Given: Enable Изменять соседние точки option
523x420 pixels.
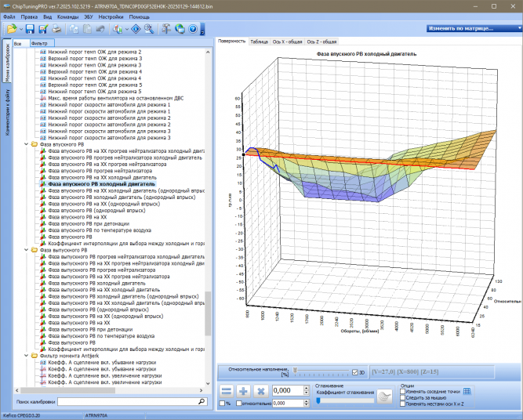Looking at the screenshot, I should (403, 392).
